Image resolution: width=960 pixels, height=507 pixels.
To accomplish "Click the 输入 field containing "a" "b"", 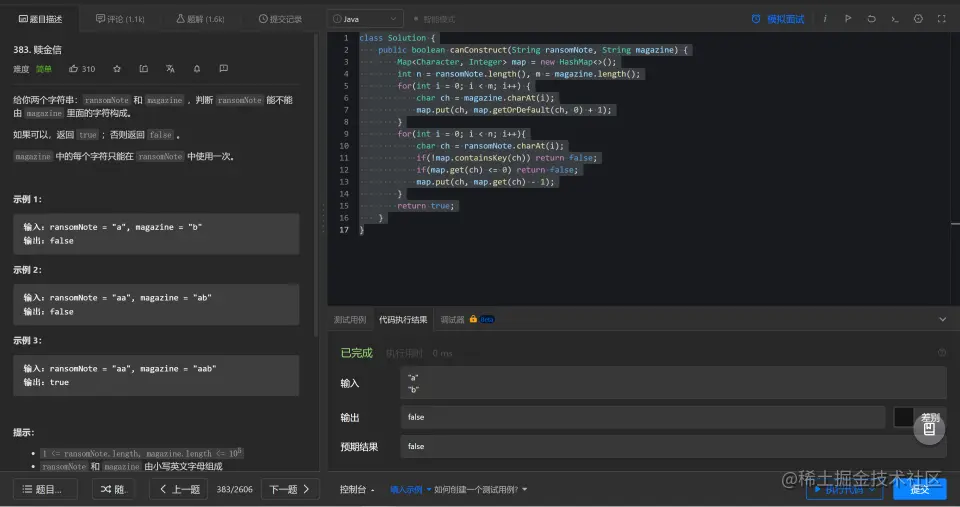I will pyautogui.click(x=673, y=383).
